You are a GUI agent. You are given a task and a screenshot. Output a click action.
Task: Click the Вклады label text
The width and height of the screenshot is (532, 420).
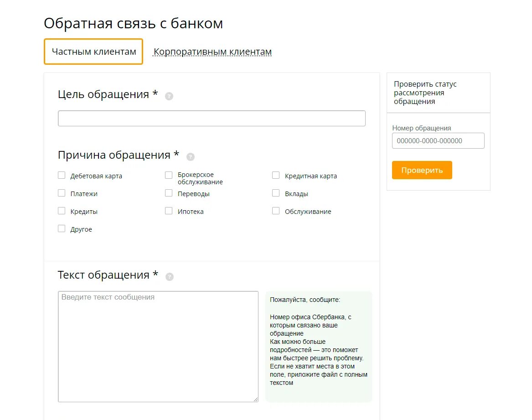(296, 194)
